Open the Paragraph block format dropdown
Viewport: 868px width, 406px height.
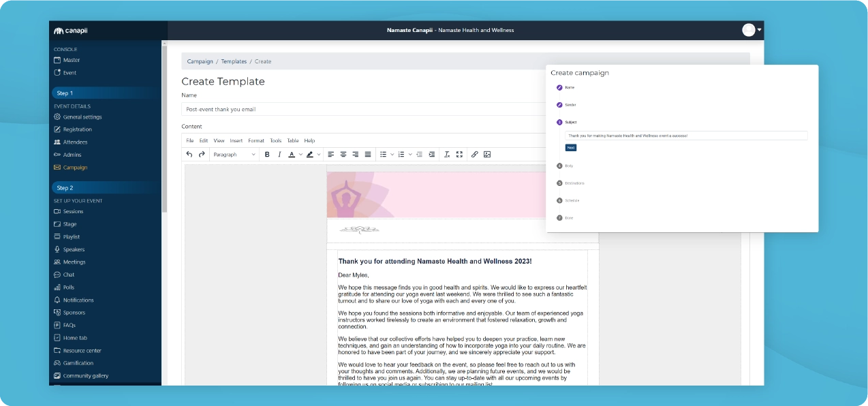(234, 155)
